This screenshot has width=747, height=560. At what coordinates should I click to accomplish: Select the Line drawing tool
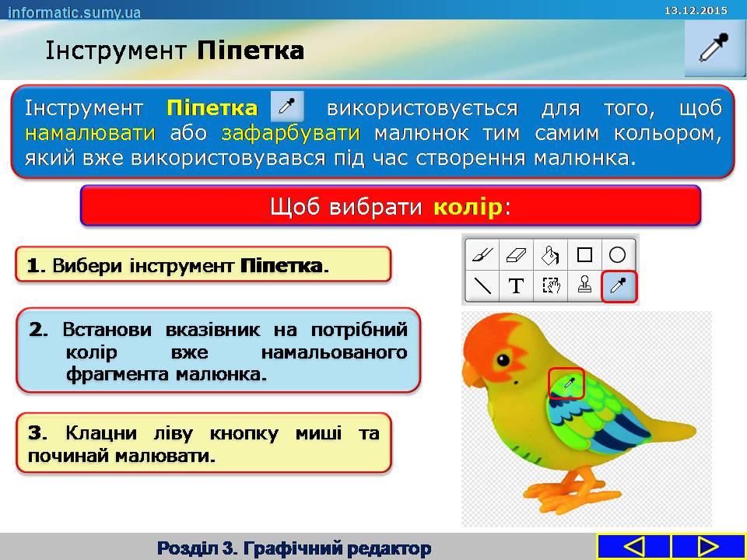point(482,286)
